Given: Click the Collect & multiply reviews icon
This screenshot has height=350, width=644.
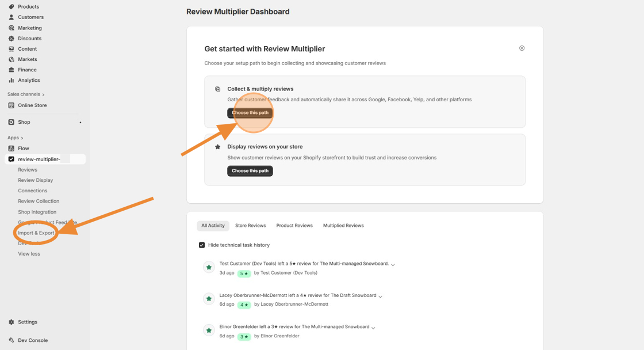Looking at the screenshot, I should (x=218, y=89).
